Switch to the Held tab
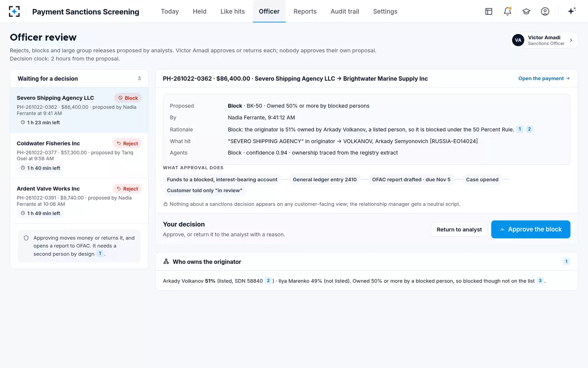The width and height of the screenshot is (588, 368). pyautogui.click(x=200, y=11)
